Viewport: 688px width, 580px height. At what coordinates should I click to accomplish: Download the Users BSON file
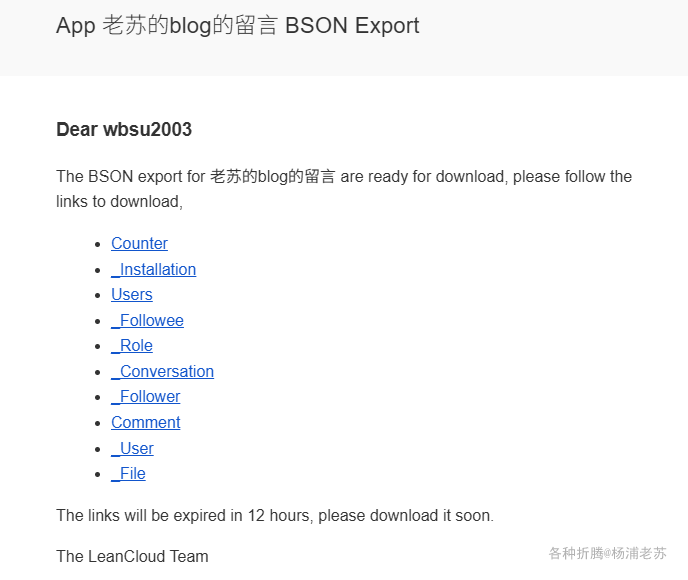[132, 294]
